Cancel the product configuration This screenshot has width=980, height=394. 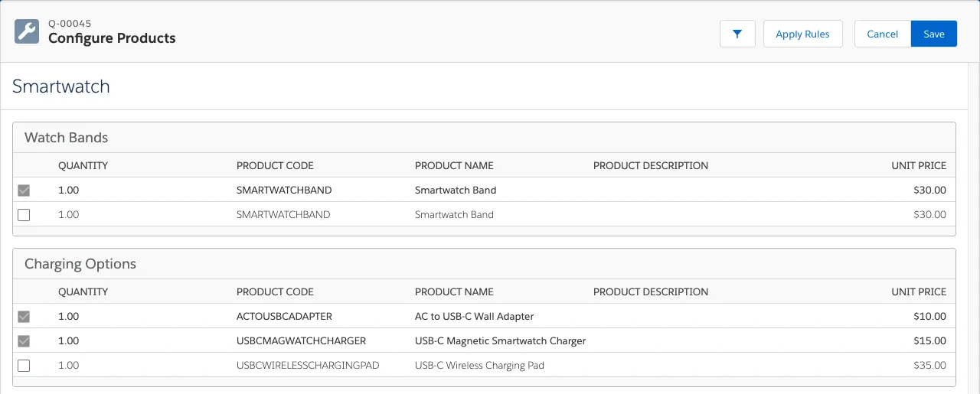point(882,34)
